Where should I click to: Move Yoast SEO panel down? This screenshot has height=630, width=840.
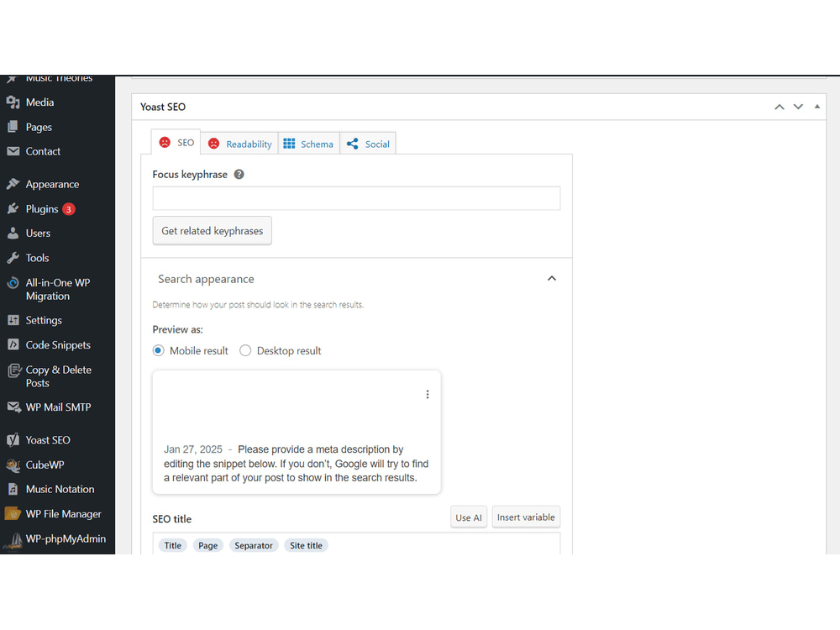click(798, 108)
